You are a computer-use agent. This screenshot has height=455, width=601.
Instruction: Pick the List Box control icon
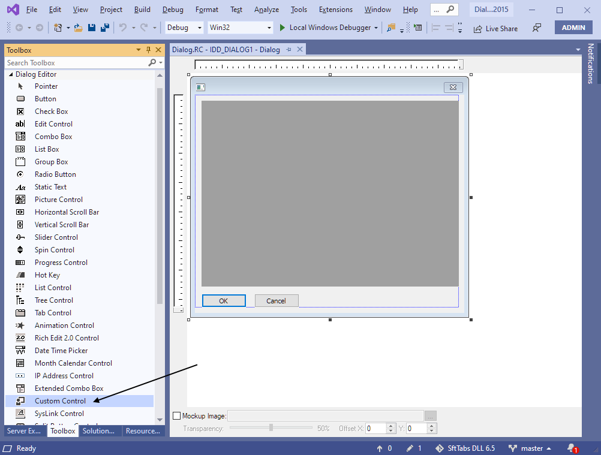point(20,149)
